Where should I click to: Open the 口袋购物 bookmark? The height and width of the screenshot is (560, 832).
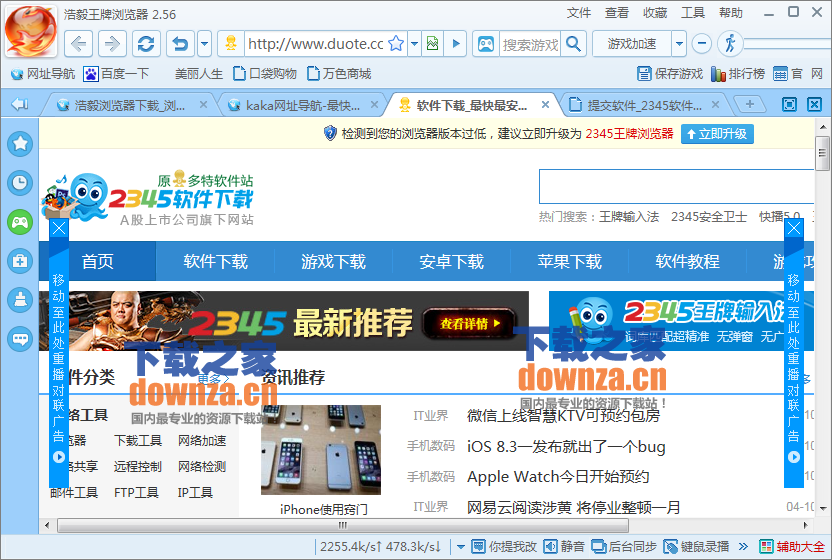(x=265, y=74)
